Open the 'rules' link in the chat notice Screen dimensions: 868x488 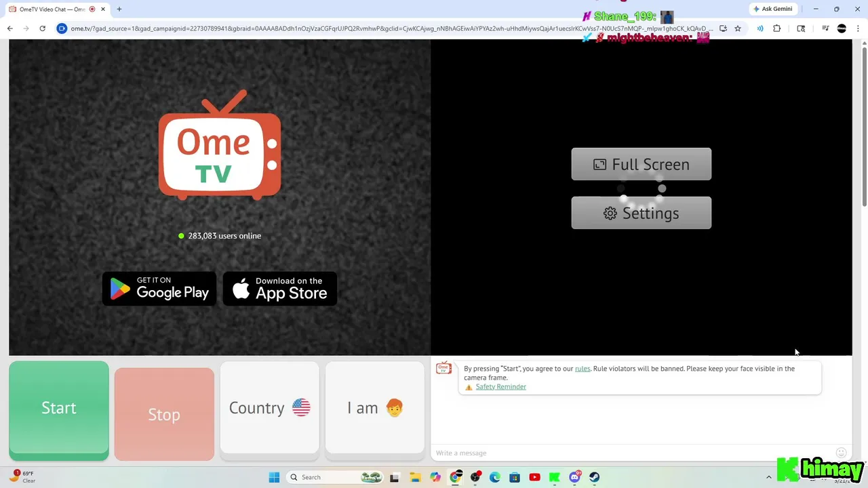click(583, 369)
